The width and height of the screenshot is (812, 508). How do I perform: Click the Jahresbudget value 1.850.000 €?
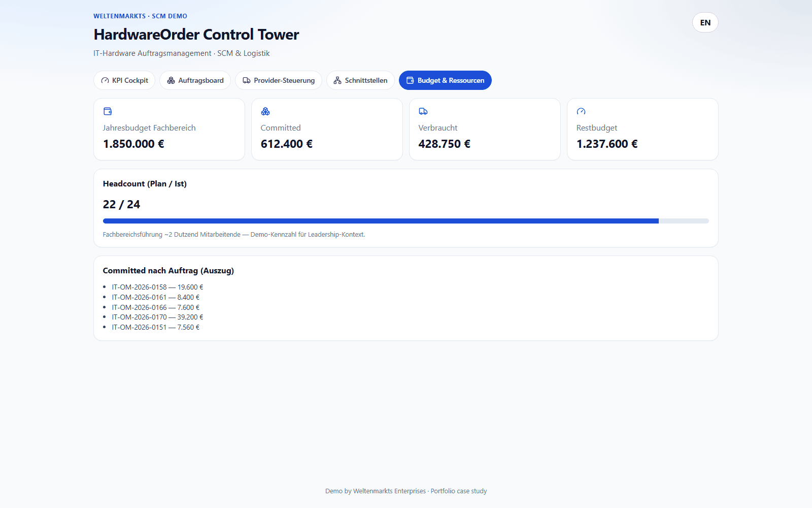[133, 144]
